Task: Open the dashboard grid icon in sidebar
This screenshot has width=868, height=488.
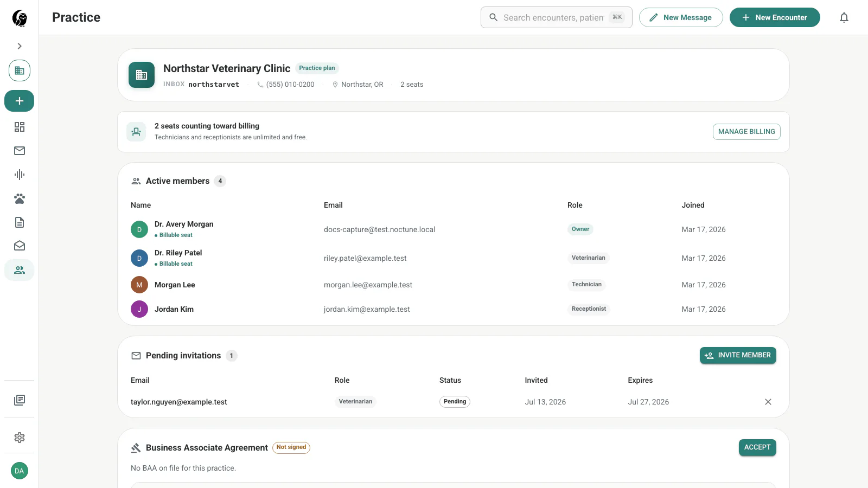Action: [x=20, y=127]
